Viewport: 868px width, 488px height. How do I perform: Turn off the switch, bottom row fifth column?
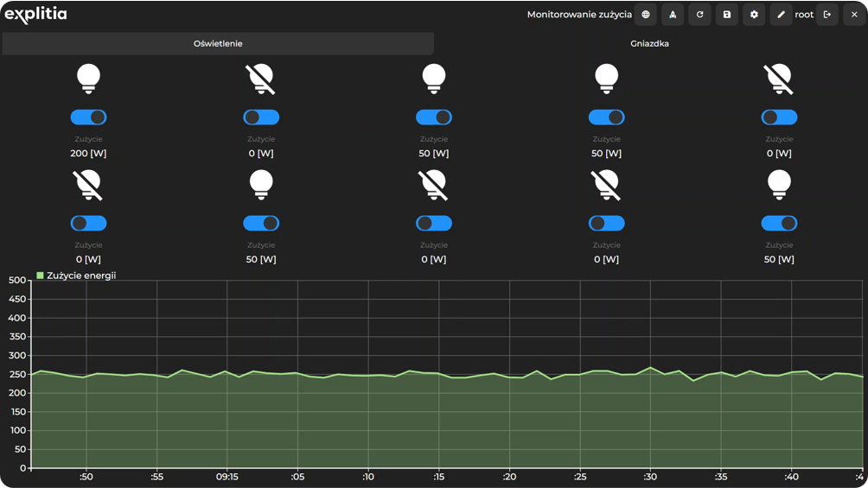tap(780, 223)
